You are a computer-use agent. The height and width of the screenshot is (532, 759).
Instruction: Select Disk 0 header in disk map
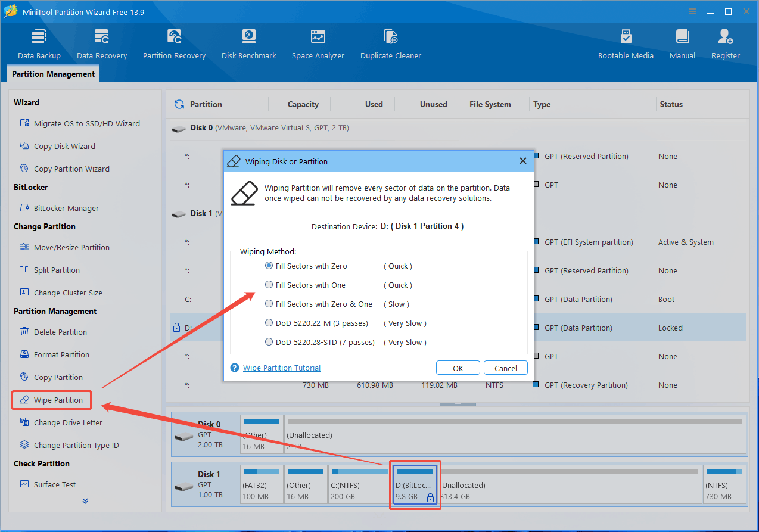pos(205,435)
